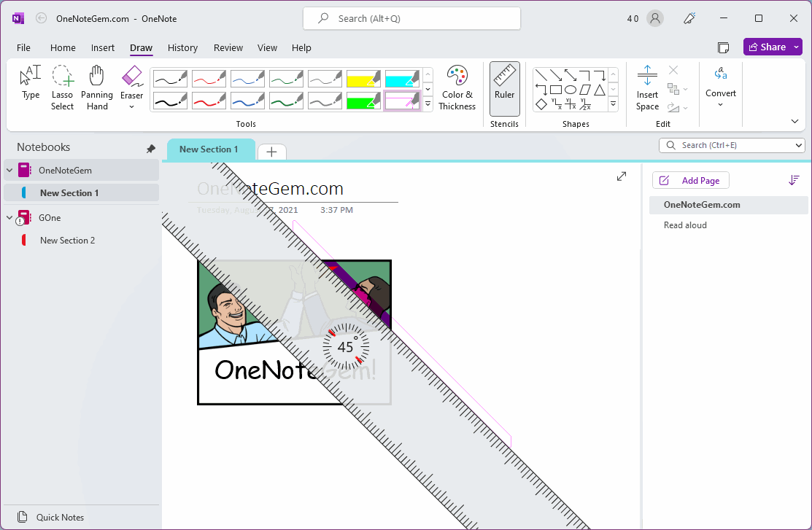Image resolution: width=812 pixels, height=530 pixels.
Task: Pick the thin red pen
Action: [209, 79]
